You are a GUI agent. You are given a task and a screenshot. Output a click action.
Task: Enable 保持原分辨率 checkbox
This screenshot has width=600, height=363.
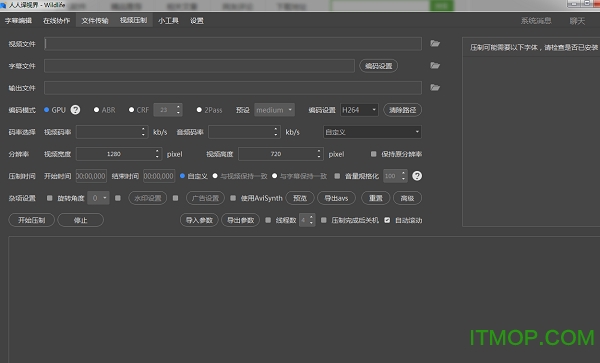click(x=373, y=154)
